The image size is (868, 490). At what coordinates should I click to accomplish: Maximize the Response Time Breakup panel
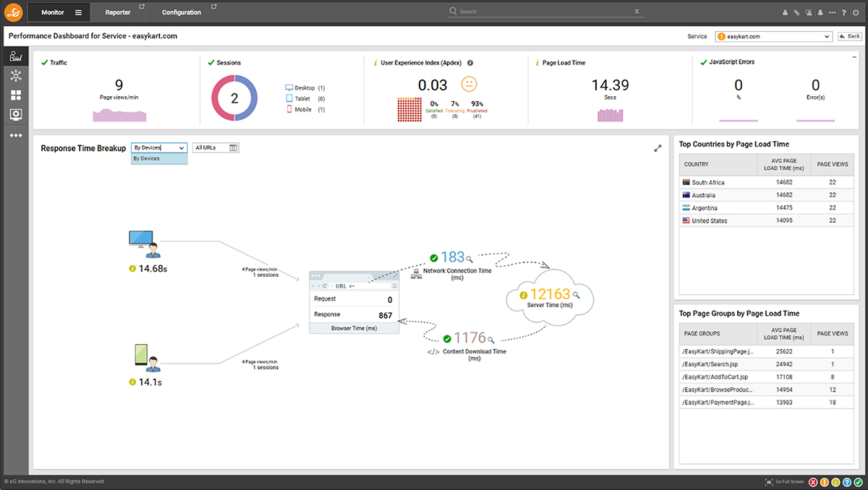point(658,148)
